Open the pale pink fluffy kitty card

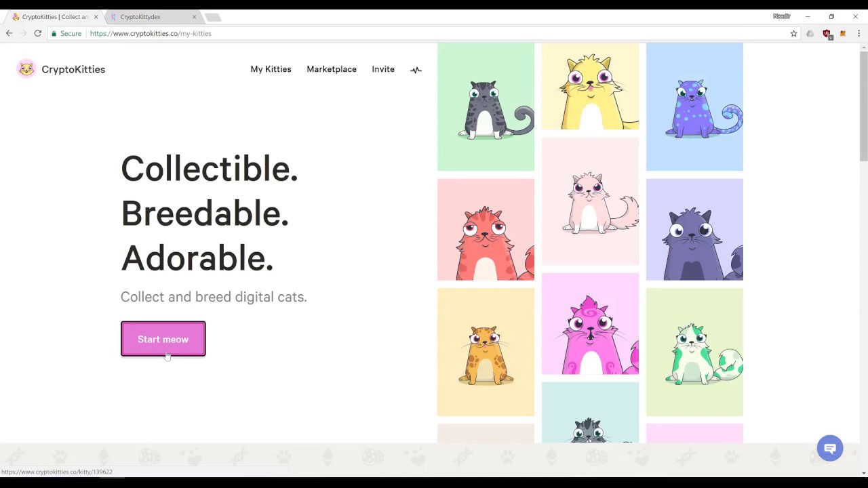click(590, 201)
